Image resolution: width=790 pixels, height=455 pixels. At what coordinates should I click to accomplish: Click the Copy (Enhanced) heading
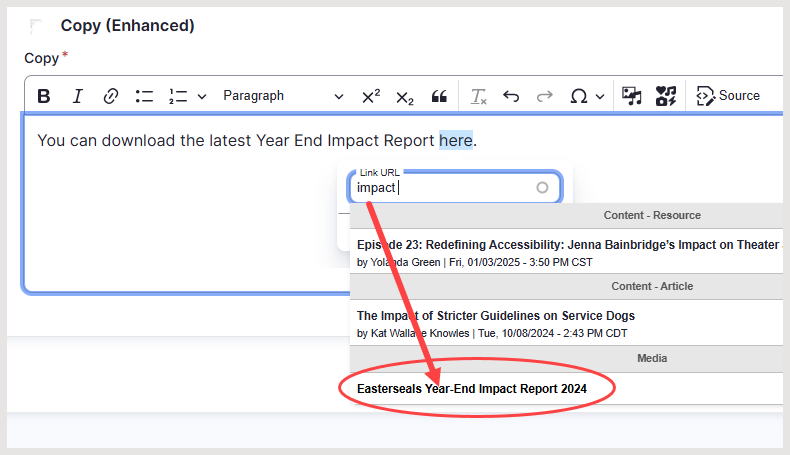click(127, 25)
